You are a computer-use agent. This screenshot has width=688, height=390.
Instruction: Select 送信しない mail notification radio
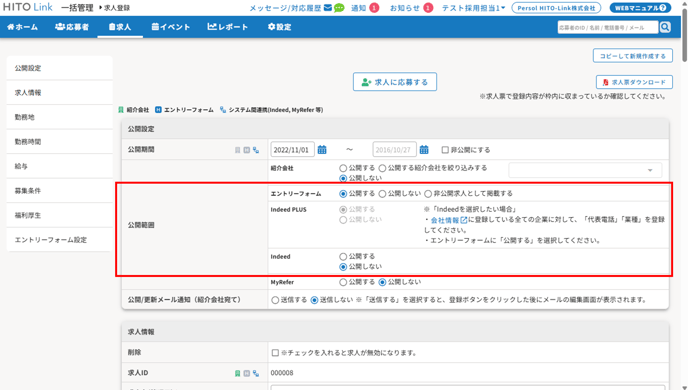pyautogui.click(x=314, y=300)
